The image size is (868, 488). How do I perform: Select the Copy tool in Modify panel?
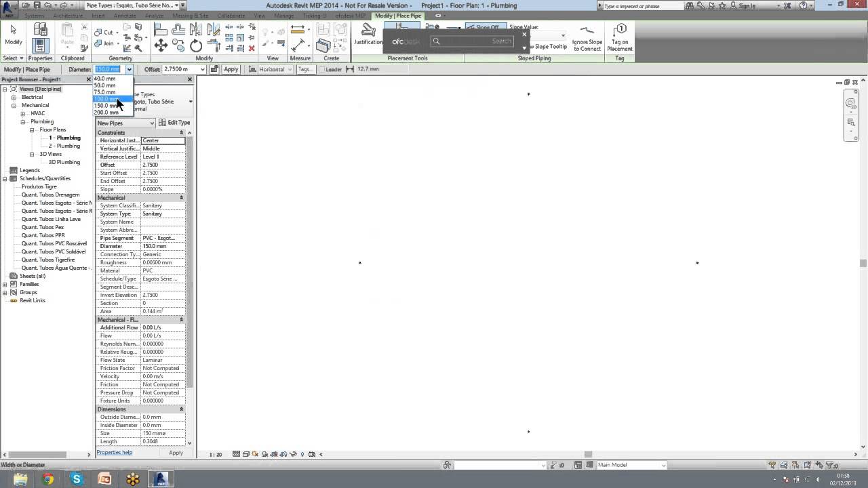point(178,45)
